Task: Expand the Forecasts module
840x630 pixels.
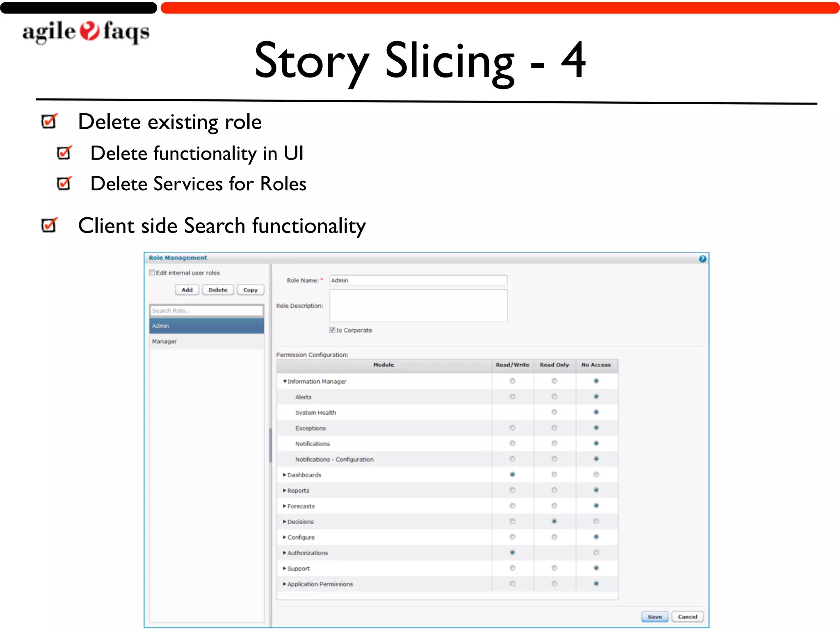Action: tap(285, 506)
